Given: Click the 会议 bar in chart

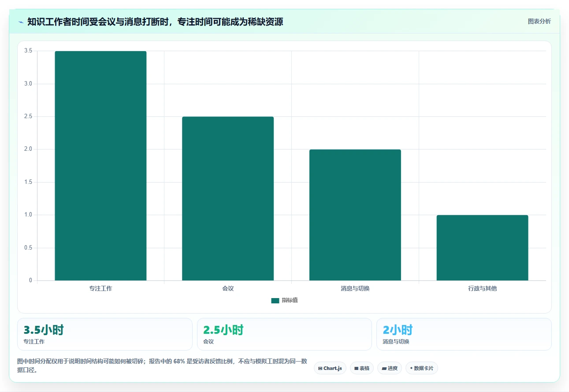Looking at the screenshot, I should click(228, 198).
